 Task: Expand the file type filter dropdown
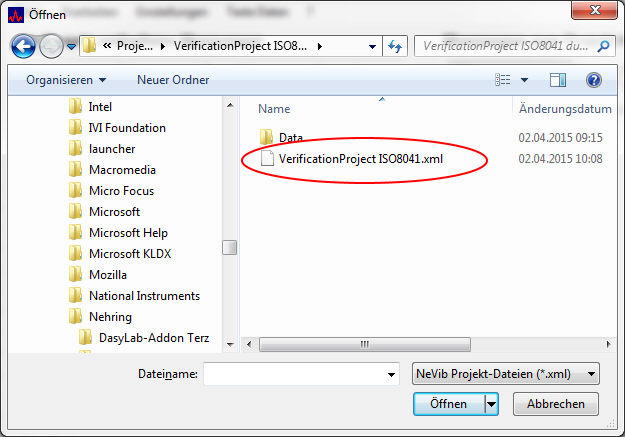[x=593, y=374]
